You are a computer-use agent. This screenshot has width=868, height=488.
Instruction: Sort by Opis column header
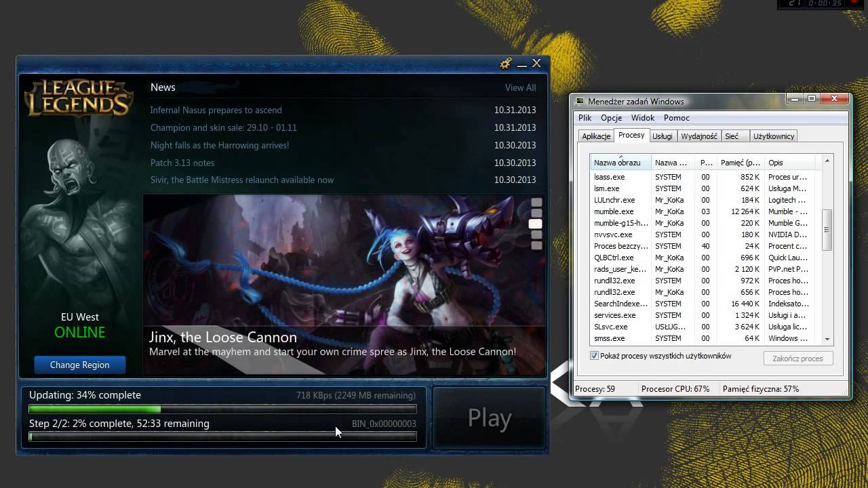coord(789,163)
